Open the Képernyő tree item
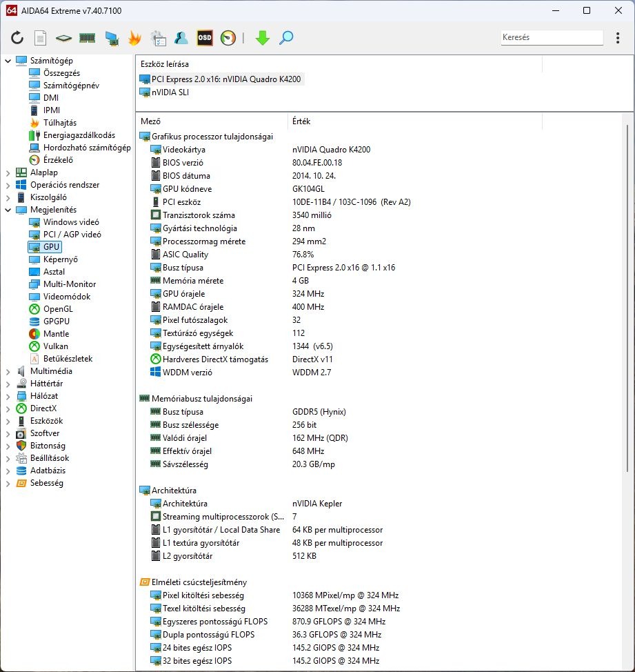 [61, 259]
